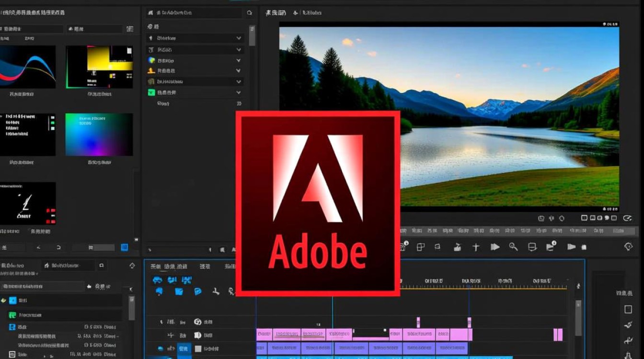Screen dimensions: 644x359
Task: Select the square outline tool in side toolbar
Action: tap(628, 310)
